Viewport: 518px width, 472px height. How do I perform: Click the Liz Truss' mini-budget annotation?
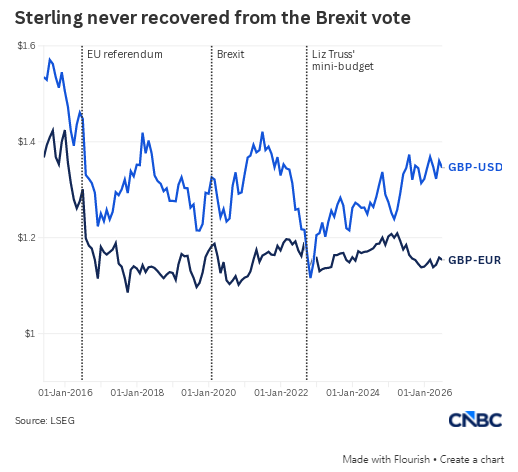click(x=342, y=60)
